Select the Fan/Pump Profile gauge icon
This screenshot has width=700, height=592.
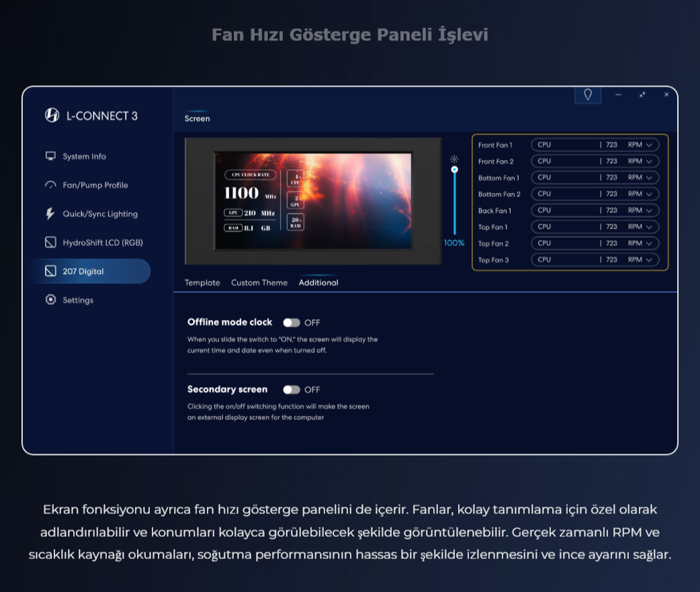50,185
